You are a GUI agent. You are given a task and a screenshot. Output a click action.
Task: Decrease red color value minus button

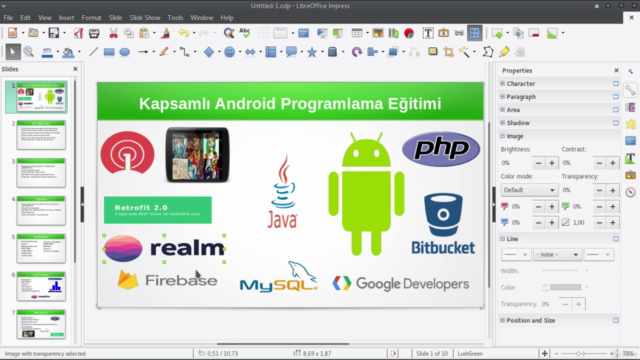pyautogui.click(x=538, y=207)
